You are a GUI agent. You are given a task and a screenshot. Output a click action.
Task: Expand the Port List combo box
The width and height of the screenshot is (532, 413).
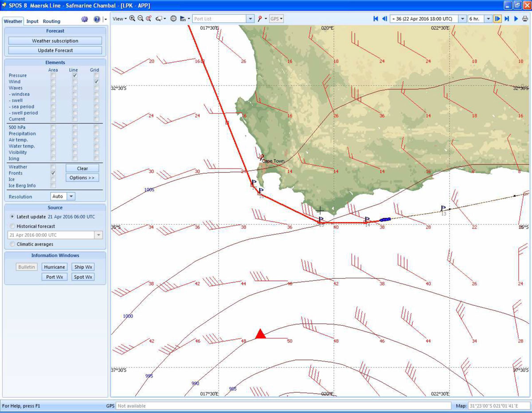[x=250, y=19]
